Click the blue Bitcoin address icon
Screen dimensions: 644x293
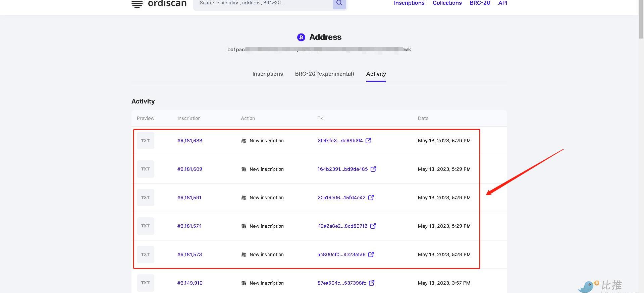301,37
